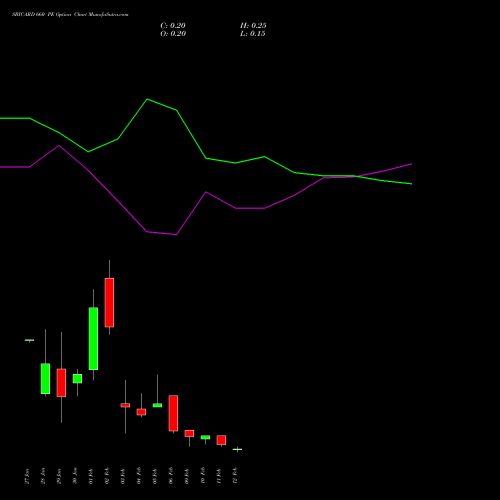Select the green candle above 28 Jan
500x500 pixels.
[45, 378]
